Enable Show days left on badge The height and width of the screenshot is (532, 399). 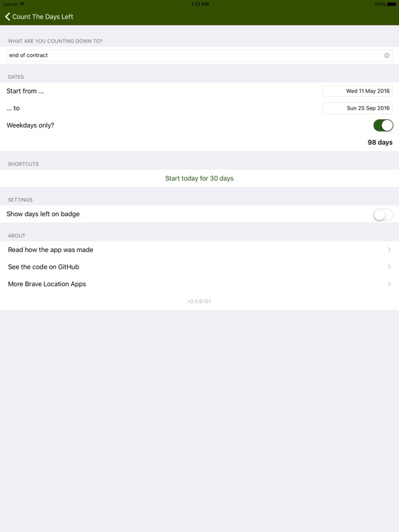click(x=383, y=214)
